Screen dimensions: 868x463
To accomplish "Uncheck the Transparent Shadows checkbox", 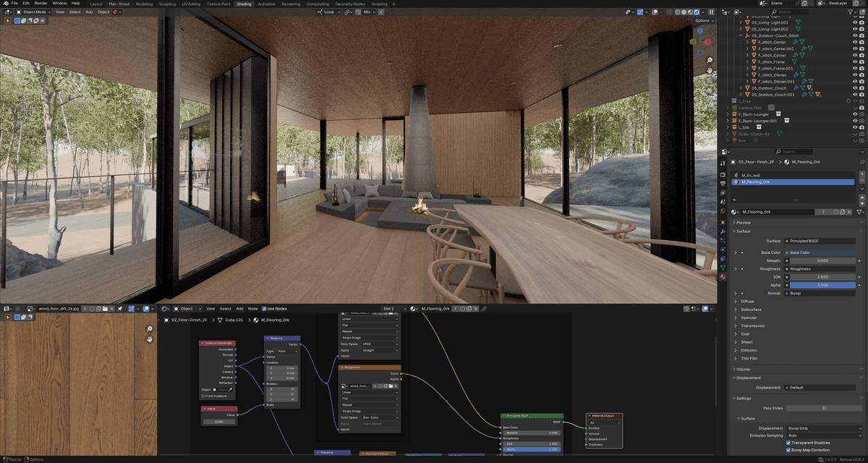I will [788, 443].
